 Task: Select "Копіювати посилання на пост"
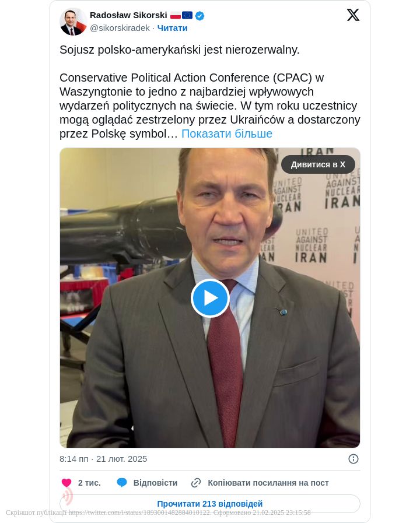[x=268, y=483]
